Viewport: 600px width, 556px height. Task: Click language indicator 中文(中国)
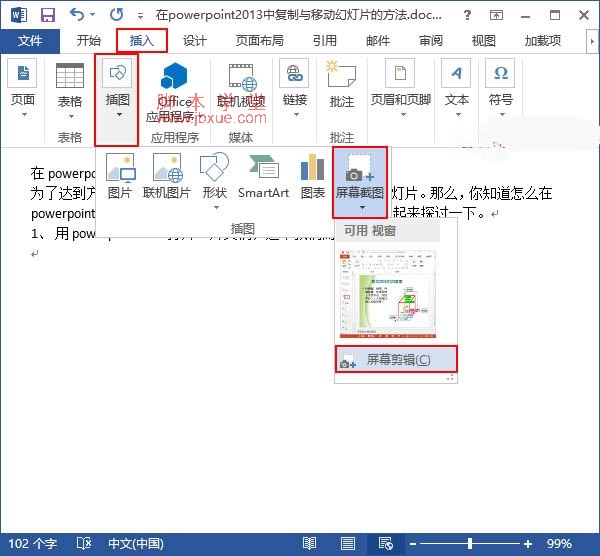(136, 543)
